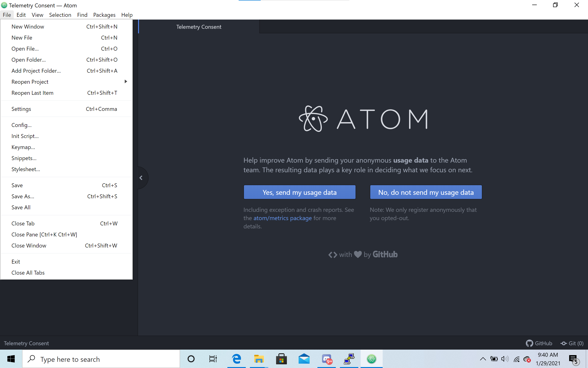Open Mail app from taskbar

pyautogui.click(x=304, y=359)
